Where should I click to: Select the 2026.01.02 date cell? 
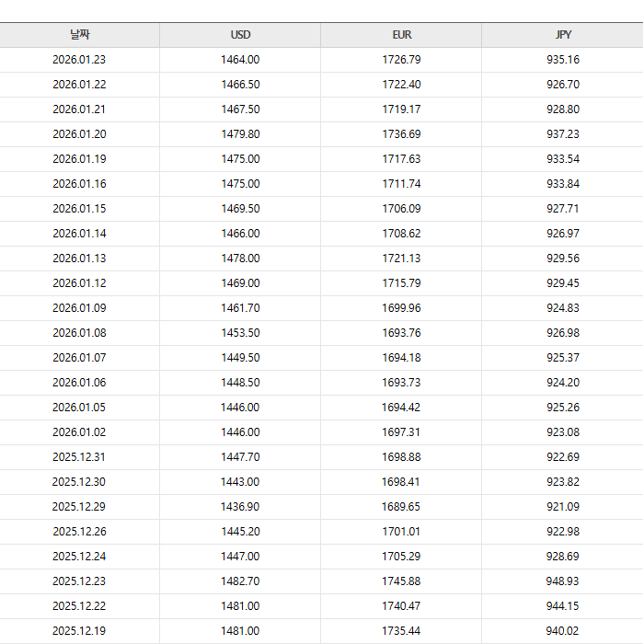click(x=79, y=432)
